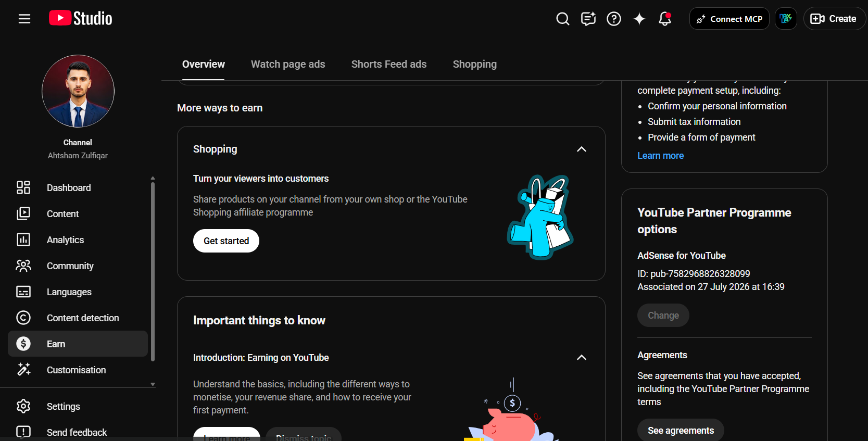
Task: Click the More ways to earn heading
Action: (x=220, y=108)
